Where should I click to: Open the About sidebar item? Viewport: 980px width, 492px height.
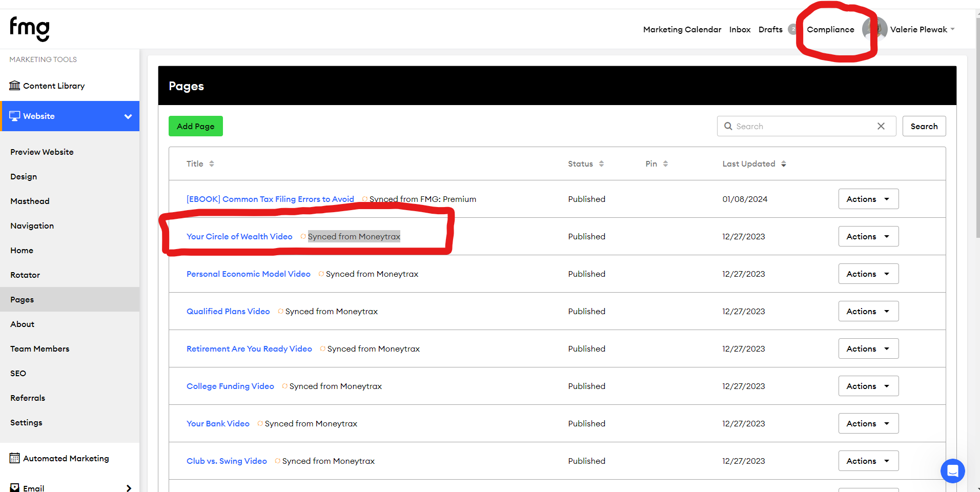(x=22, y=324)
